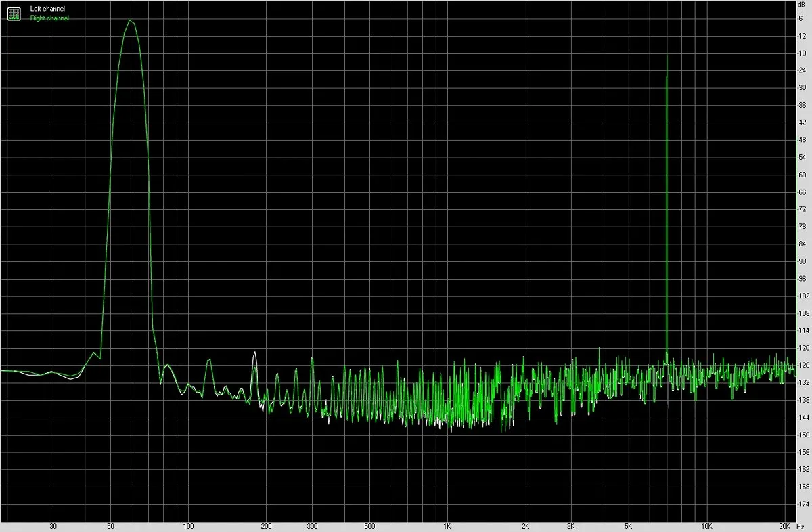Click the 5K frequency label

point(628,526)
